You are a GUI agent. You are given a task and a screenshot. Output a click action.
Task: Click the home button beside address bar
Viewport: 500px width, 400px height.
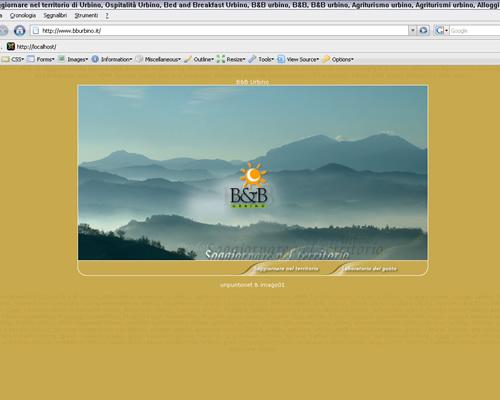point(20,31)
